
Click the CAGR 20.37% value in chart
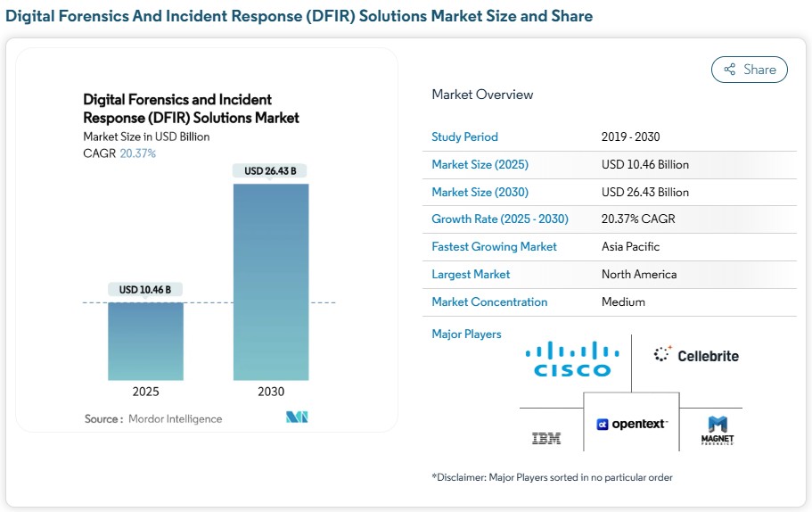pos(137,153)
